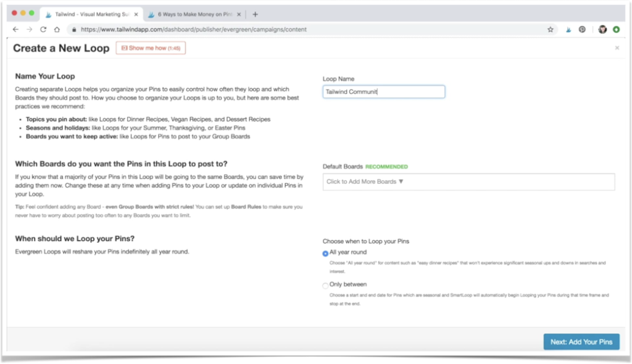Reload the page with refresh icon
The height and width of the screenshot is (364, 632).
(43, 30)
